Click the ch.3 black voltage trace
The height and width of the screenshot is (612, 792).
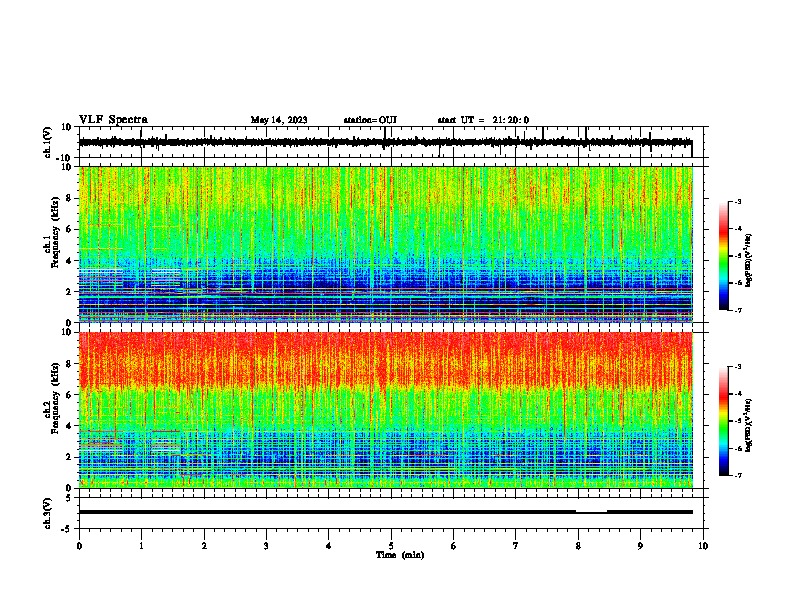[x=385, y=512]
